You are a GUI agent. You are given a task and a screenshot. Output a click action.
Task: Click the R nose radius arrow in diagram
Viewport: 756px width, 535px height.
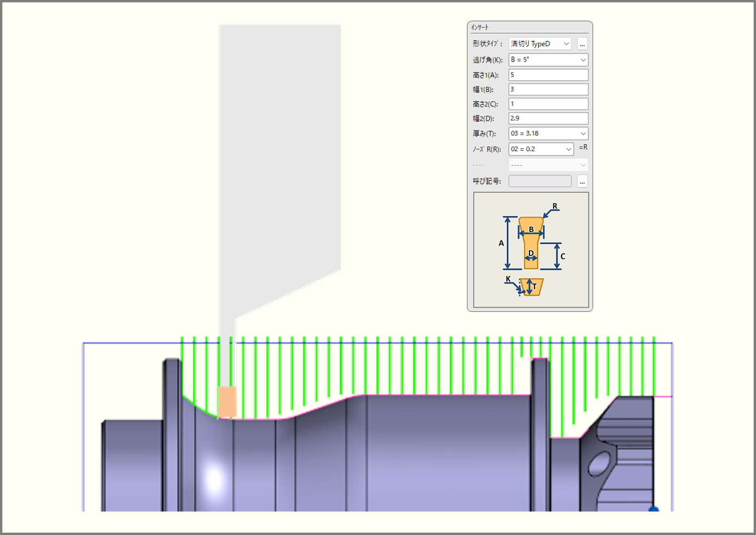click(x=548, y=212)
